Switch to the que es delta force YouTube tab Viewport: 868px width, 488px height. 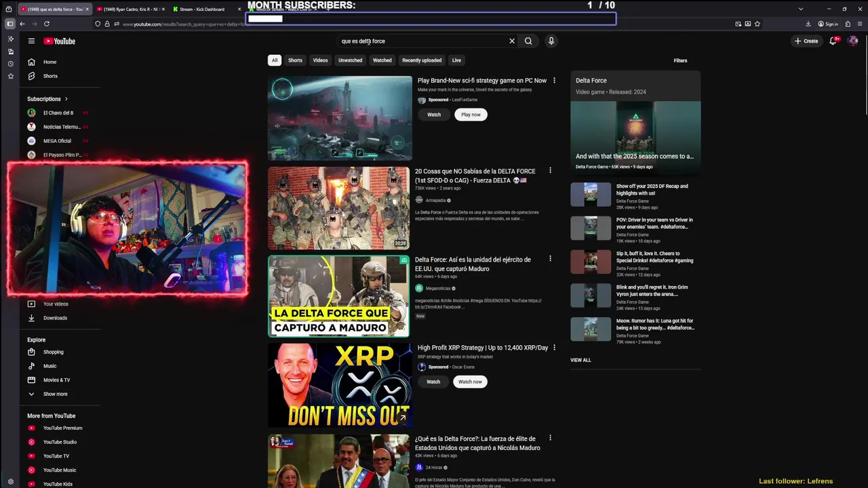[54, 9]
